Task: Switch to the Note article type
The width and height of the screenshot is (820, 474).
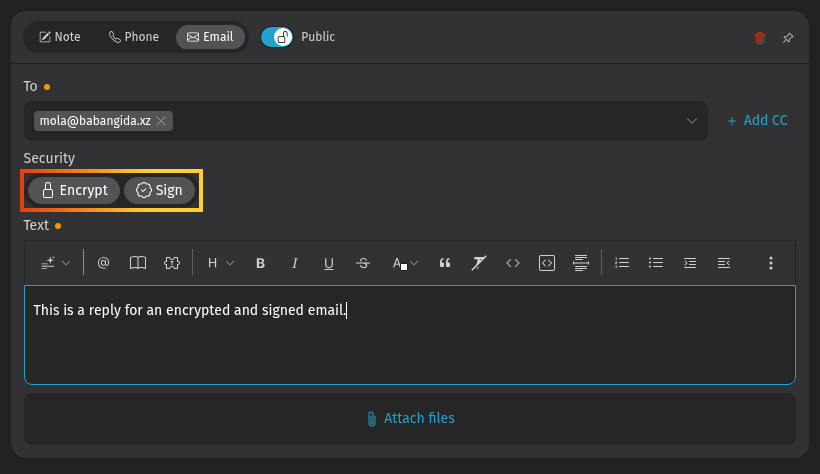Action: (60, 37)
